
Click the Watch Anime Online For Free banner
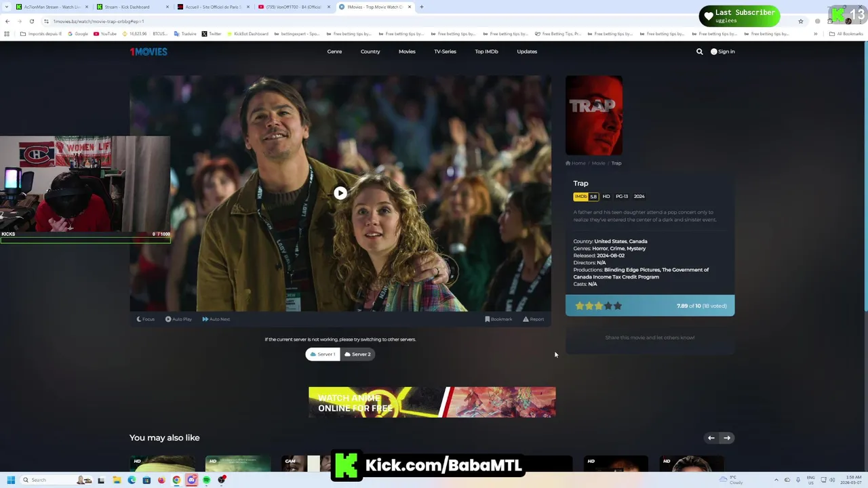432,402
